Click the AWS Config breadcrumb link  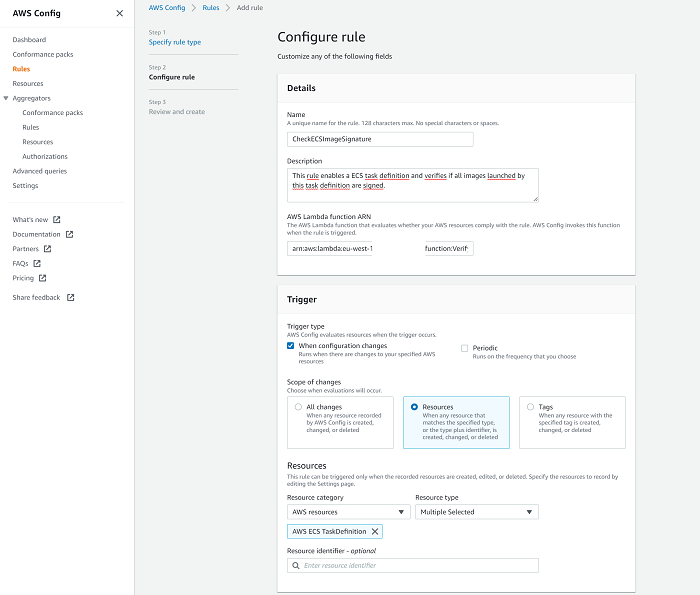coord(167,8)
